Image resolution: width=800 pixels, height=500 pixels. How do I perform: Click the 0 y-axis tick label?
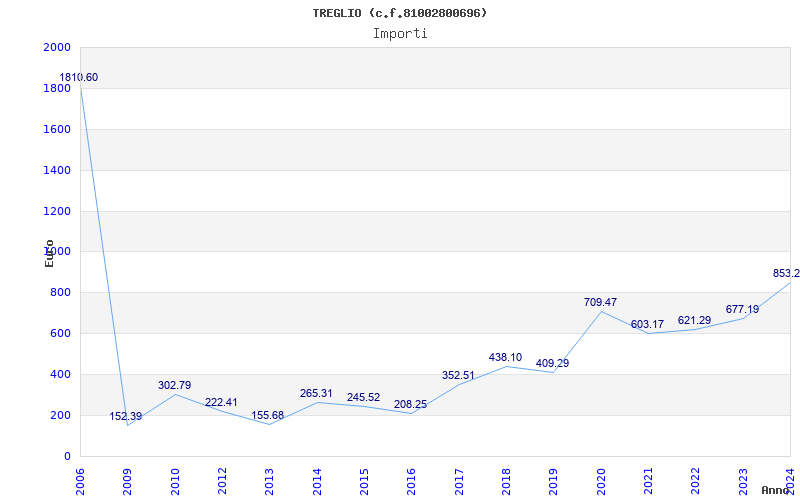(x=67, y=456)
